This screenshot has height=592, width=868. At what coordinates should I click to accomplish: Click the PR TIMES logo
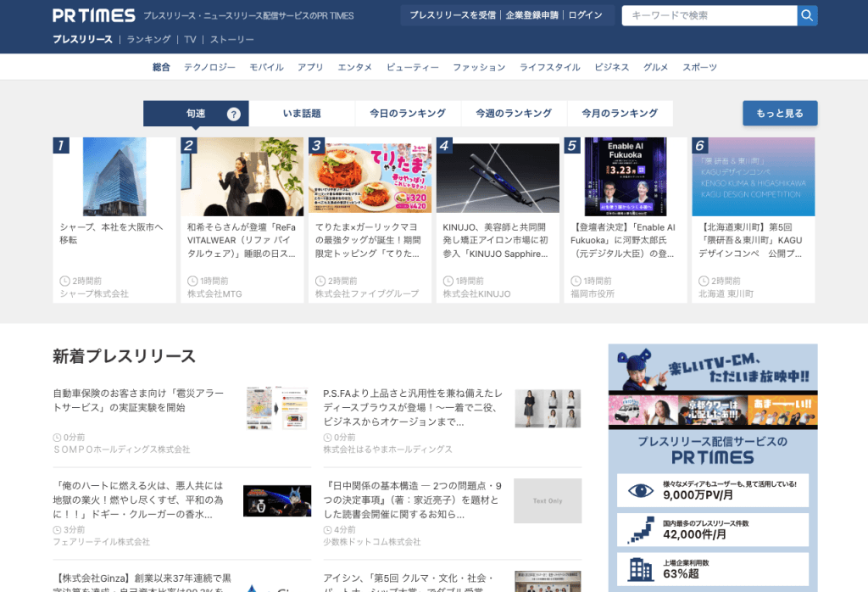click(x=91, y=14)
